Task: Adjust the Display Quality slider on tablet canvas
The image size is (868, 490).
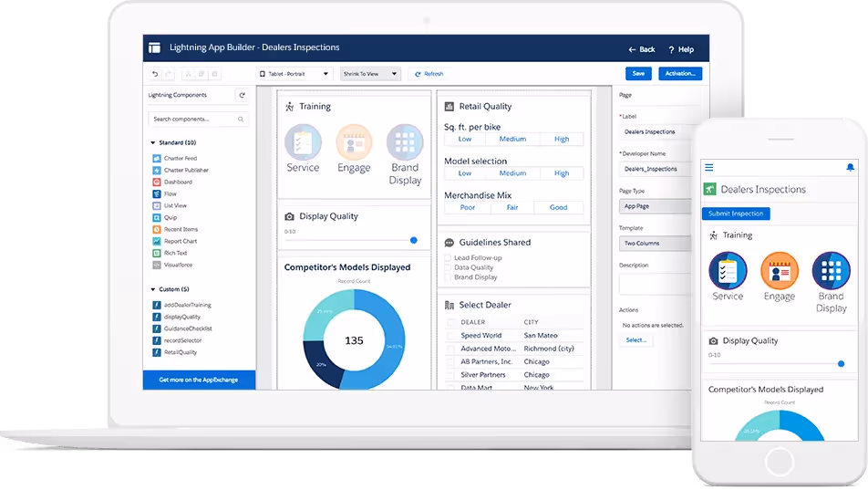Action: pyautogui.click(x=414, y=241)
